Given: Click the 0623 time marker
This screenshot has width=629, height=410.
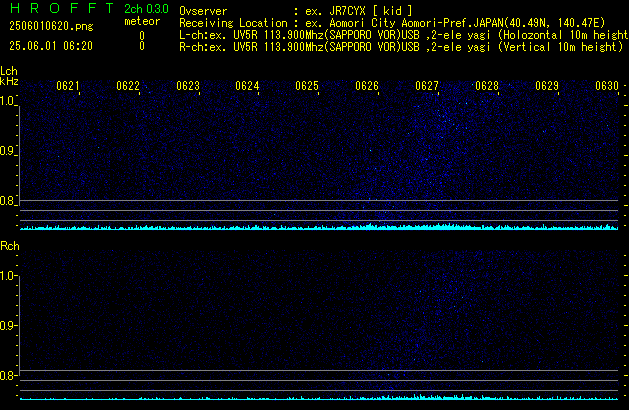Looking at the screenshot, I should pyautogui.click(x=188, y=86).
